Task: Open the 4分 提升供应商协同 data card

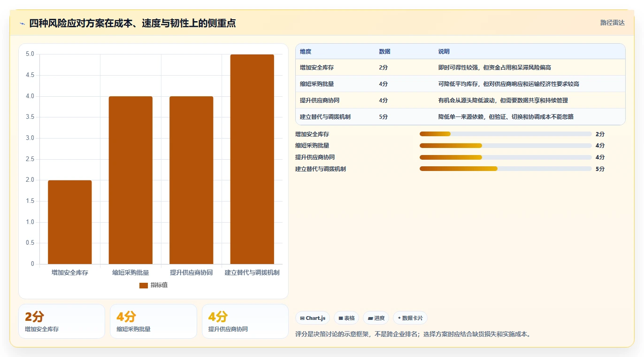Action: click(245, 321)
